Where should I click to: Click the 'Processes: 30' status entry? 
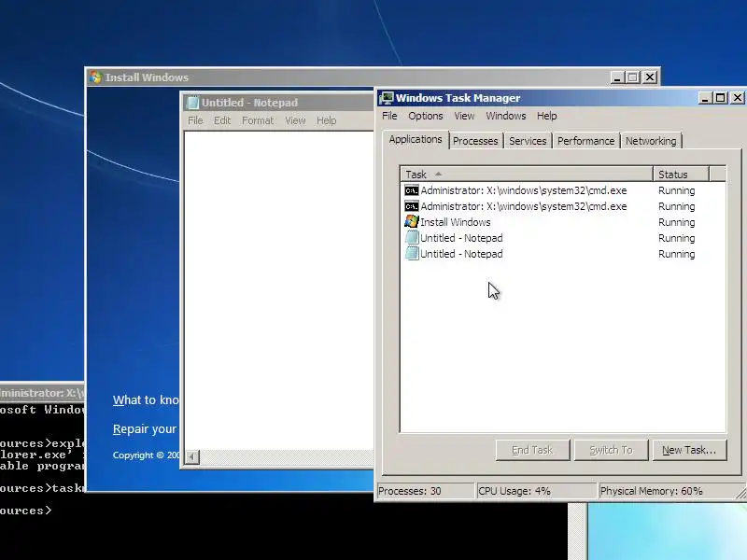(426, 491)
